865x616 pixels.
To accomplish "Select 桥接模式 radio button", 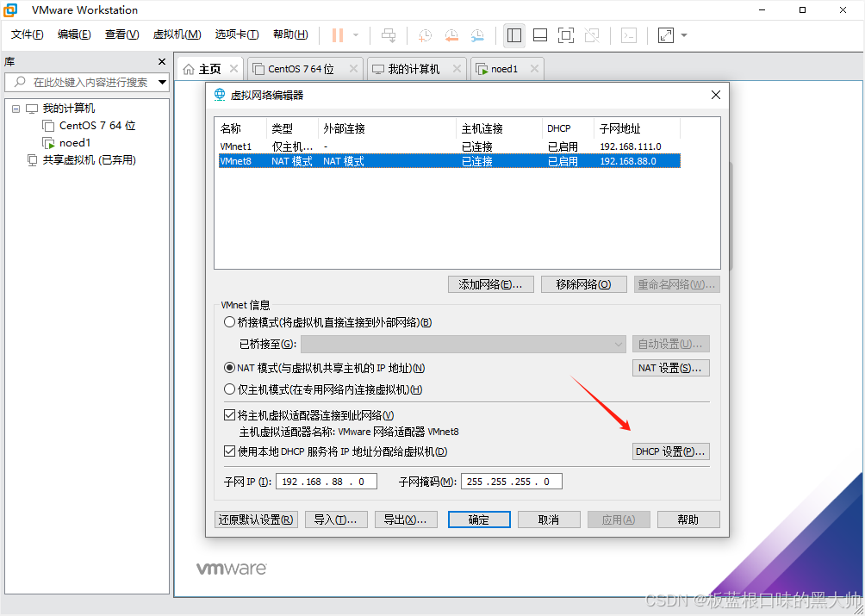I will pos(229,322).
